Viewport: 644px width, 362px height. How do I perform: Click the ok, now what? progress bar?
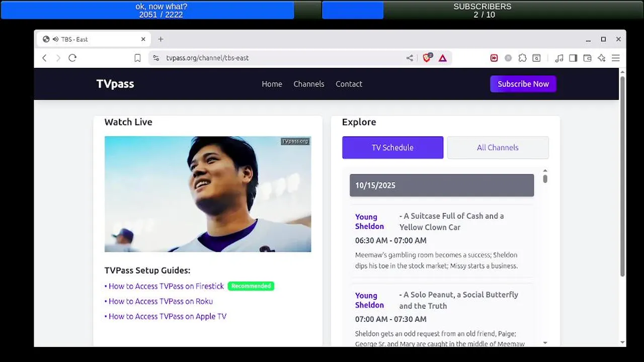point(161,10)
